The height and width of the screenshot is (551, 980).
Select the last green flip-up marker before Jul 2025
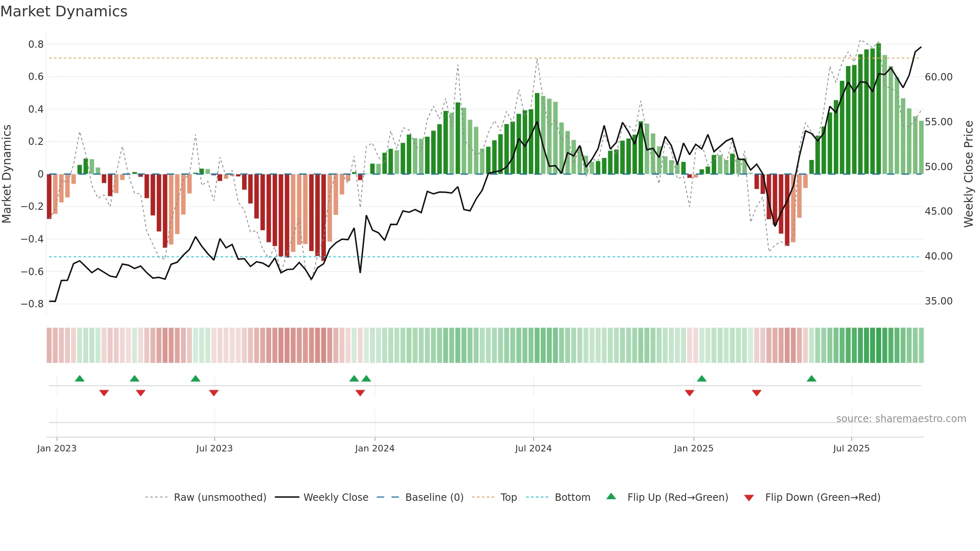[812, 378]
